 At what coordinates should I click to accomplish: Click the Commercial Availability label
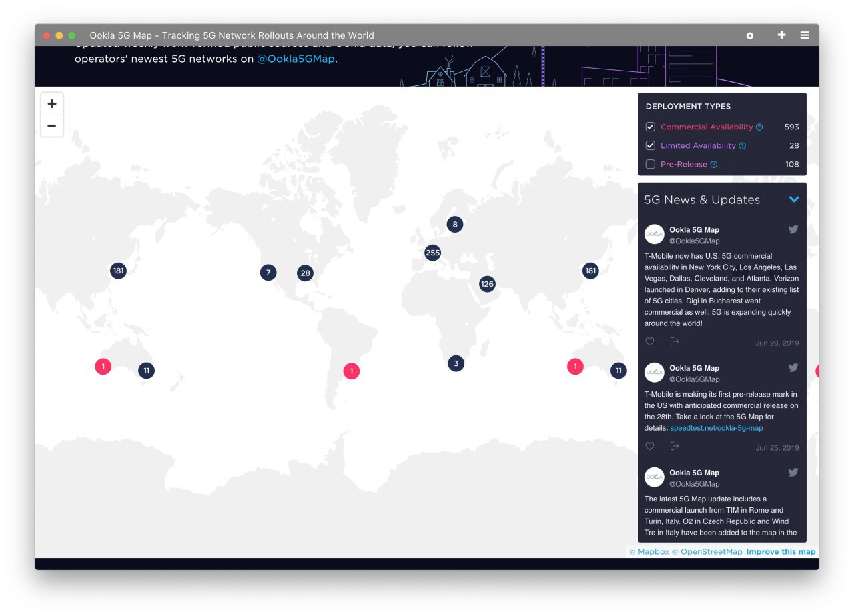707,127
